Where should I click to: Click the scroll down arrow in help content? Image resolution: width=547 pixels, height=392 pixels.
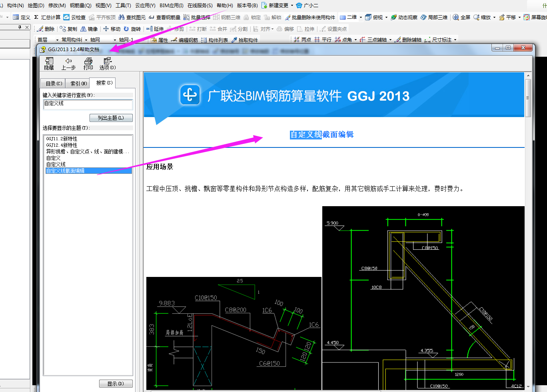click(x=528, y=386)
